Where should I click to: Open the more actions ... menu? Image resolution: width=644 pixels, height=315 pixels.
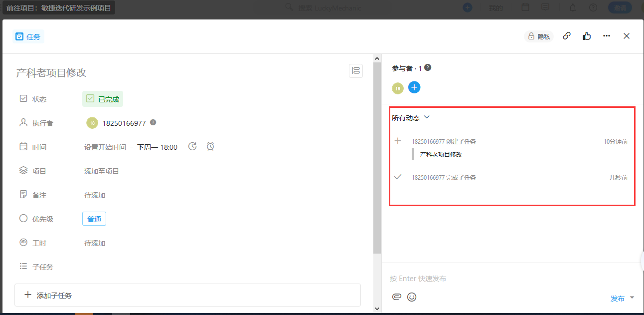coord(607,36)
